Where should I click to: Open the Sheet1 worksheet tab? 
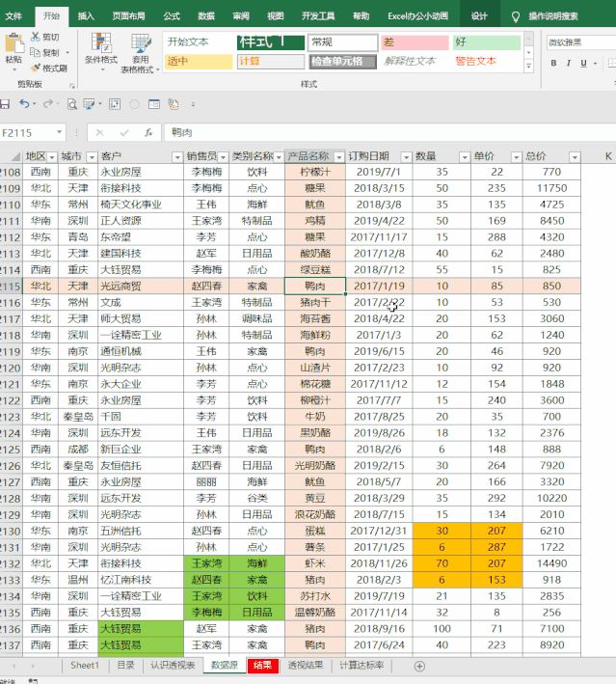pyautogui.click(x=85, y=666)
